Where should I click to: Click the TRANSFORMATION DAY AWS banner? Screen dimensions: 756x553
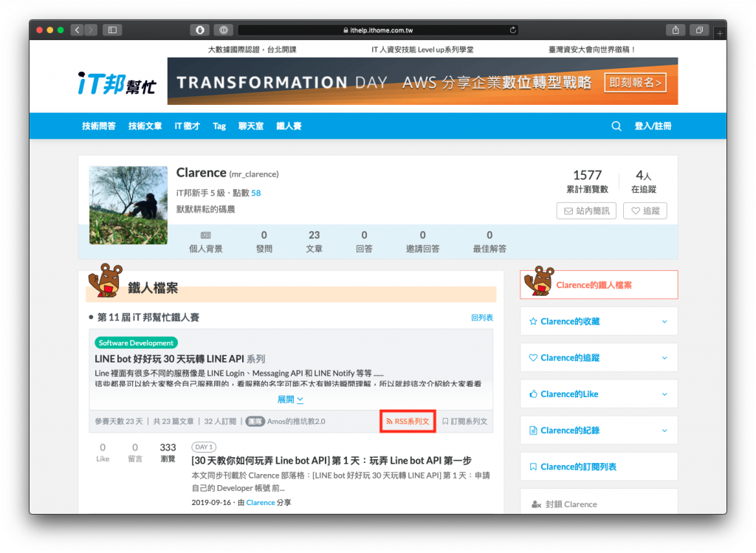(422, 81)
